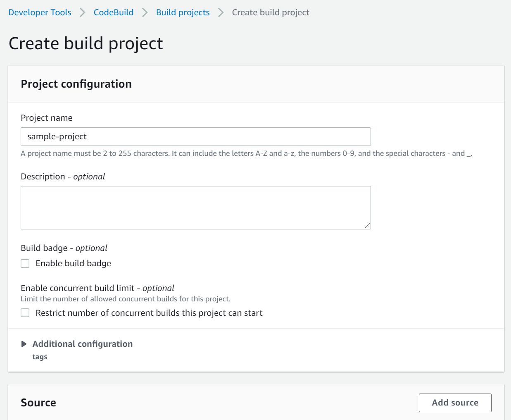The width and height of the screenshot is (511, 420).
Task: Click the Source section heading
Action: tap(38, 402)
